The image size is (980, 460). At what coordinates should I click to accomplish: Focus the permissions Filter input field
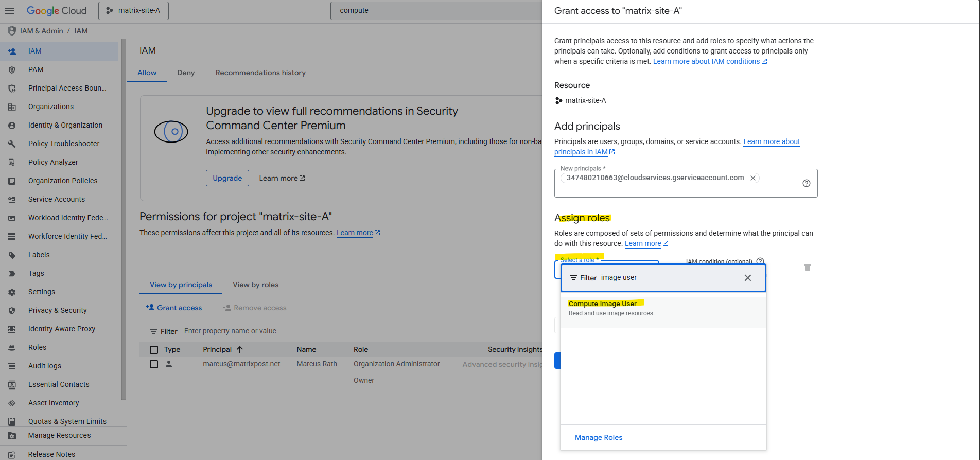[309, 331]
